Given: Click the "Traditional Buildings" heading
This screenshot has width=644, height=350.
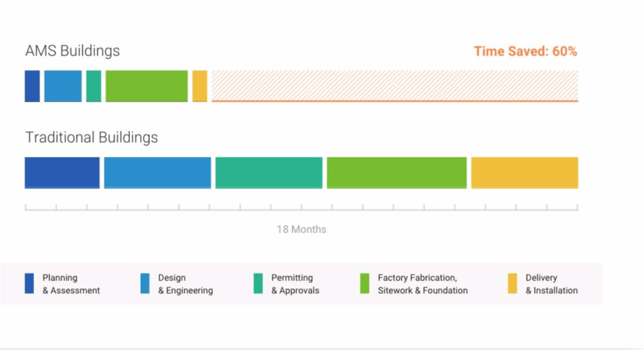Looking at the screenshot, I should 91,137.
